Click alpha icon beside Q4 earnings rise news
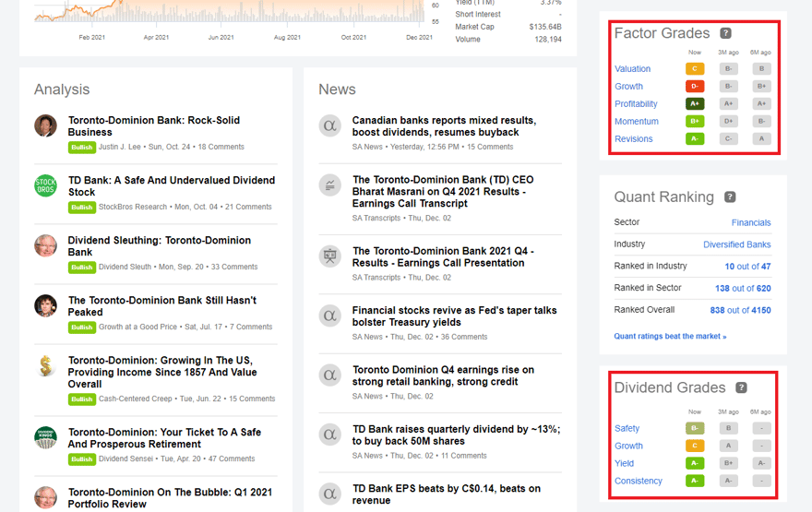 [x=330, y=375]
